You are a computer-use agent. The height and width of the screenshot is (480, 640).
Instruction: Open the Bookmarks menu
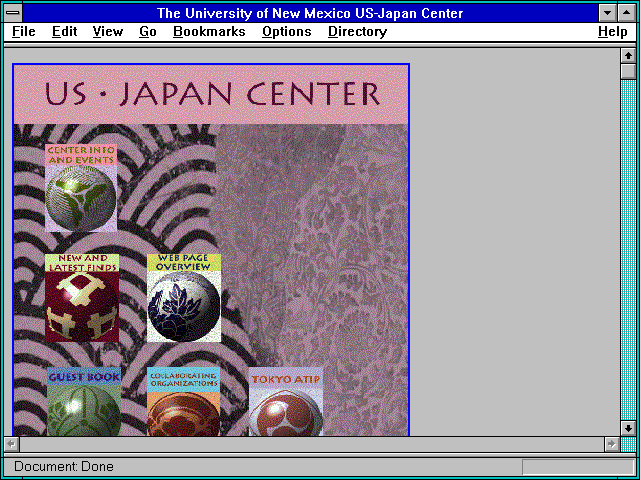point(209,32)
